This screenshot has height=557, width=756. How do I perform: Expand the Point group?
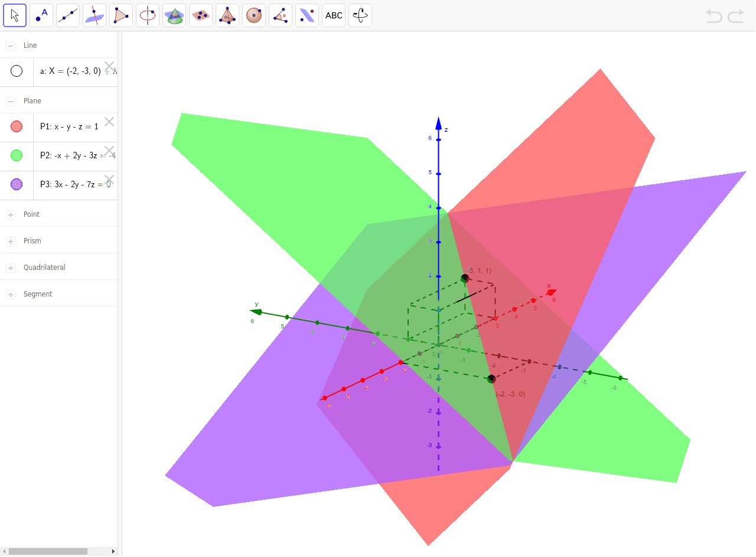[9, 214]
